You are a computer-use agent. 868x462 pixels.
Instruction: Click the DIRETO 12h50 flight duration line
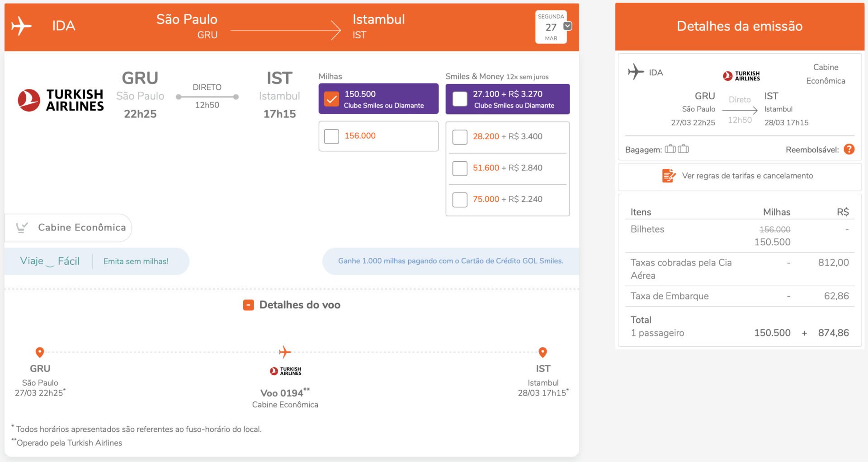tap(207, 97)
